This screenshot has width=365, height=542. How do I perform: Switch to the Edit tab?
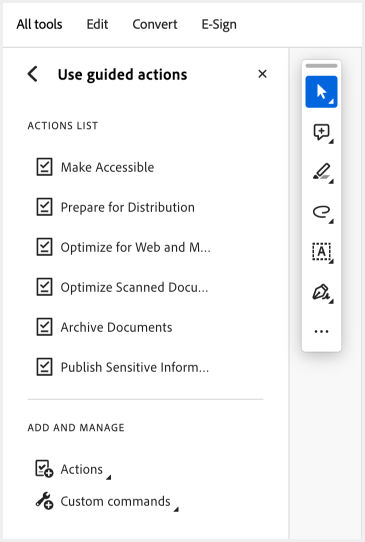click(97, 24)
